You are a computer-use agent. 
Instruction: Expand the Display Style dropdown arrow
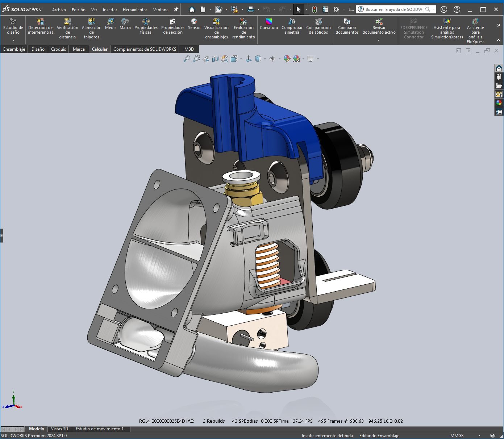265,59
